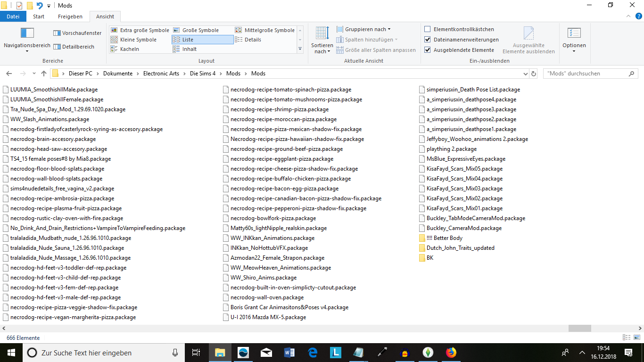Click the undo icon in title bar
644x362 pixels.
[x=40, y=6]
